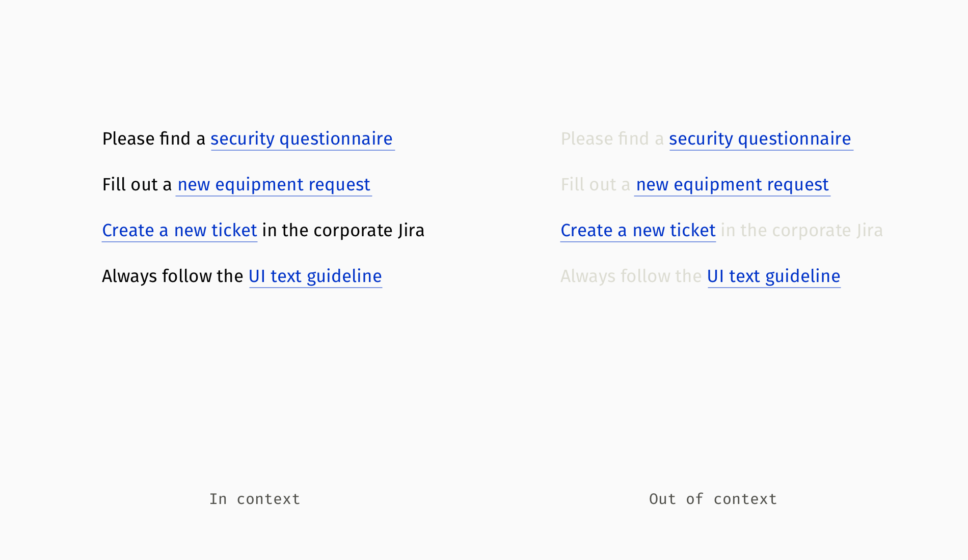The image size is (968, 560).
Task: Click the black 'Please find a' text
Action: [153, 139]
